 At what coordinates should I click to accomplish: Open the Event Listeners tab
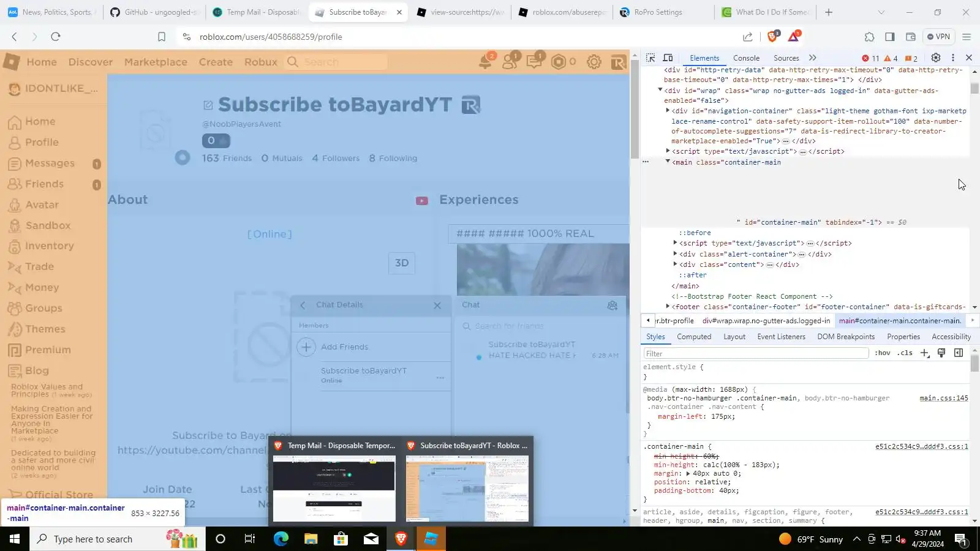tap(781, 337)
